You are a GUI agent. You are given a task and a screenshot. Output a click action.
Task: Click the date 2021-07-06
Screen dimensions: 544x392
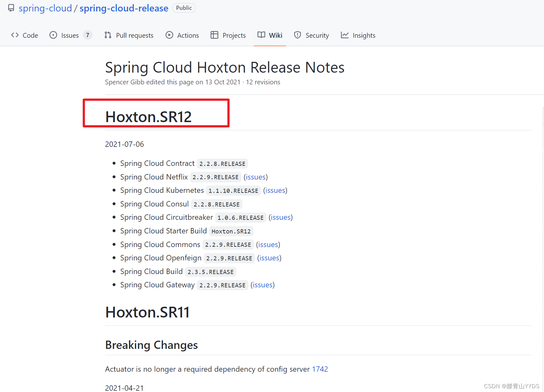coord(124,144)
